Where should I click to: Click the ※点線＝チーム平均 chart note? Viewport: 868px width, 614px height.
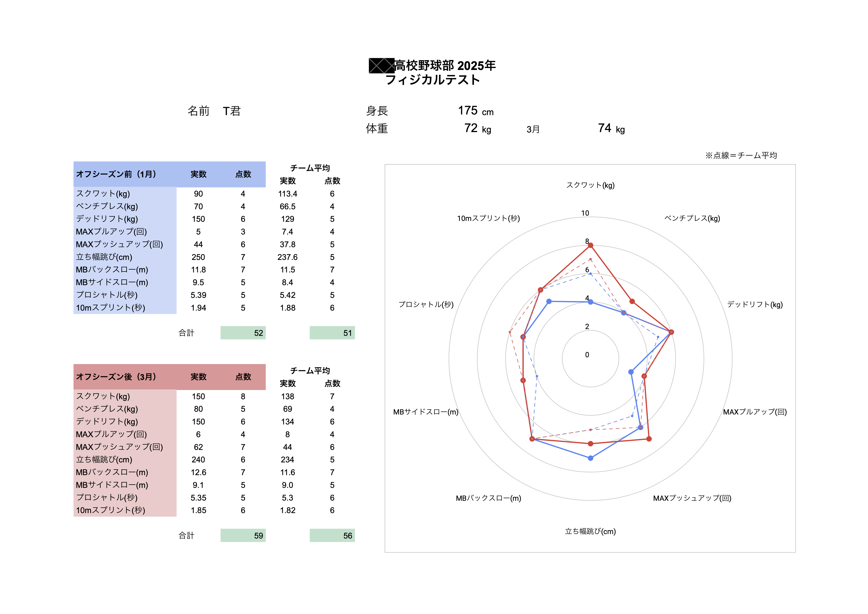[741, 155]
